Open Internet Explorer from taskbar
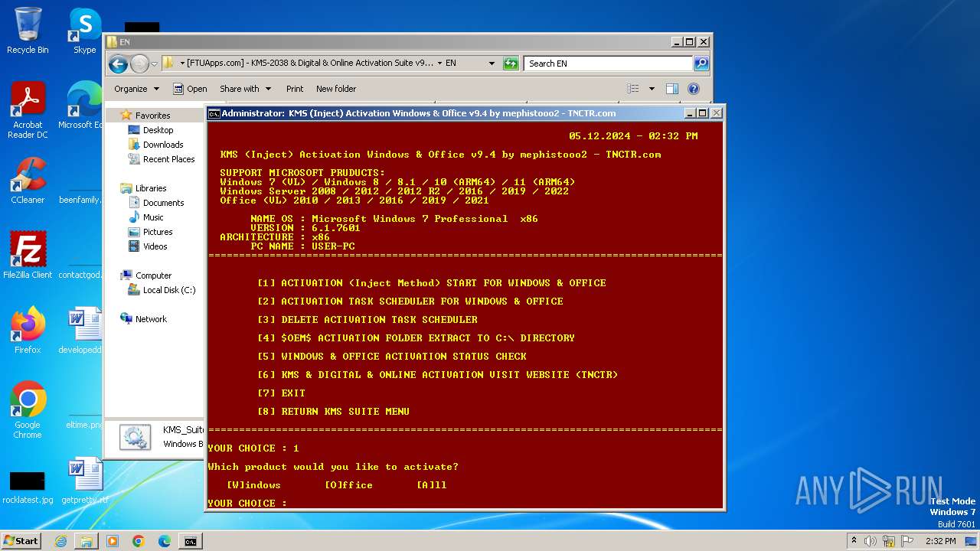This screenshot has height=551, width=980. (x=60, y=541)
